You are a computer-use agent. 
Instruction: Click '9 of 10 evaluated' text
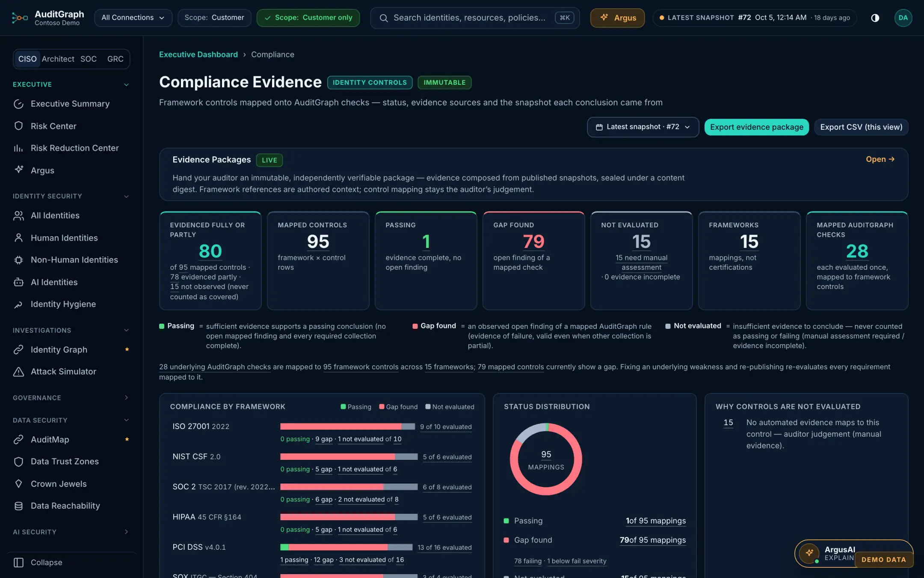[446, 426]
